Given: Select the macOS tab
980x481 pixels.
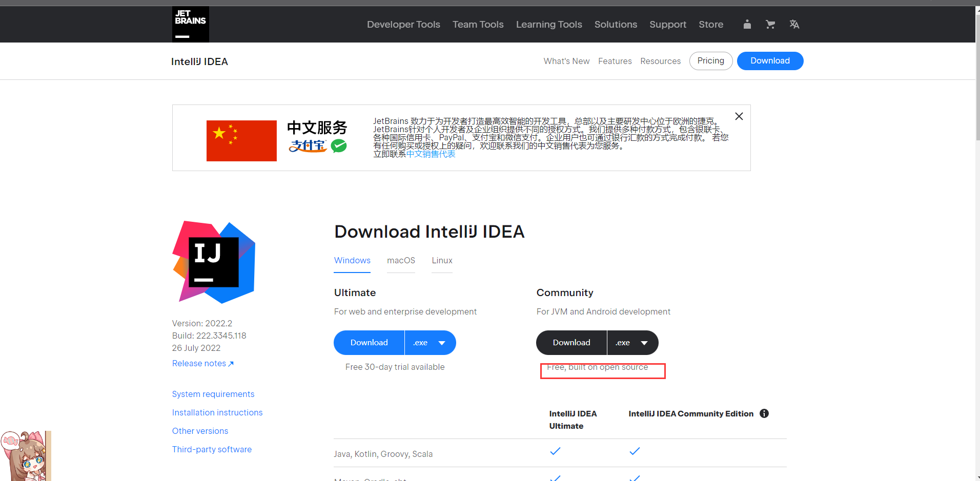Looking at the screenshot, I should point(401,261).
